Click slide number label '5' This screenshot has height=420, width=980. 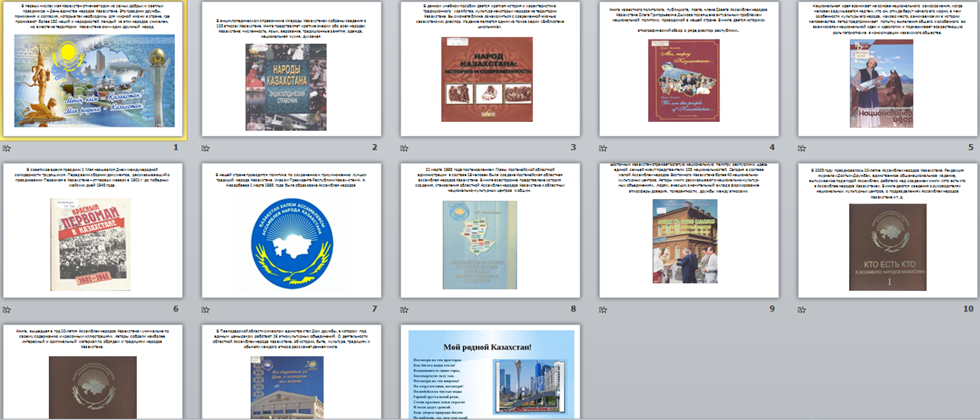[970, 148]
